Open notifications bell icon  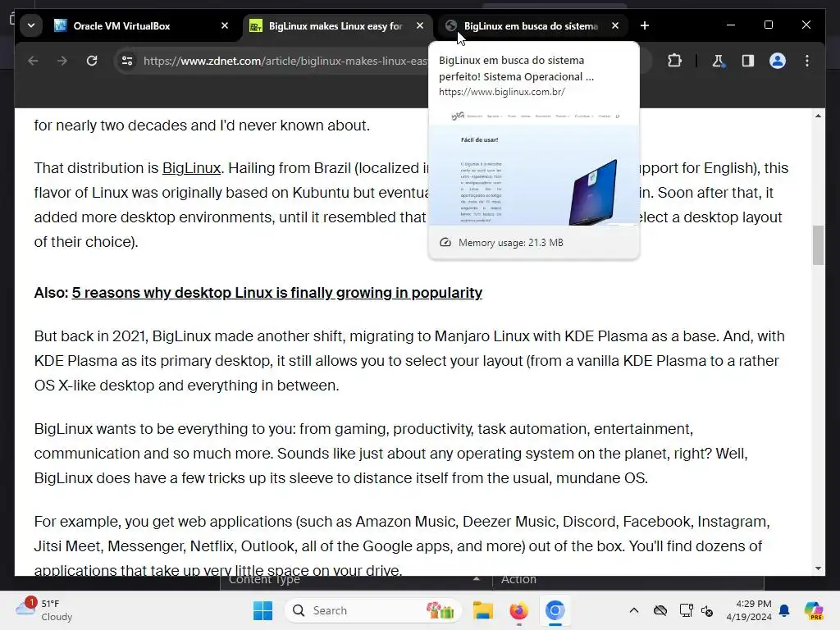click(x=784, y=610)
